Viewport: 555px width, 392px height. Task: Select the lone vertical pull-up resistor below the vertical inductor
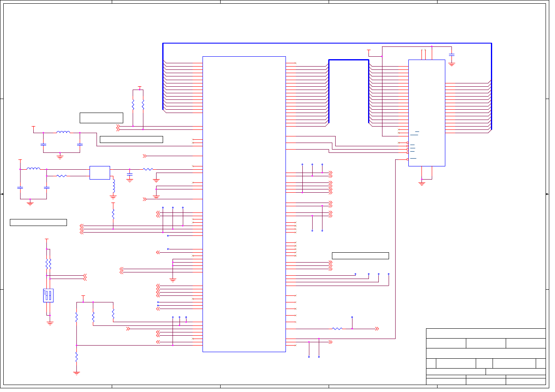pos(113,214)
